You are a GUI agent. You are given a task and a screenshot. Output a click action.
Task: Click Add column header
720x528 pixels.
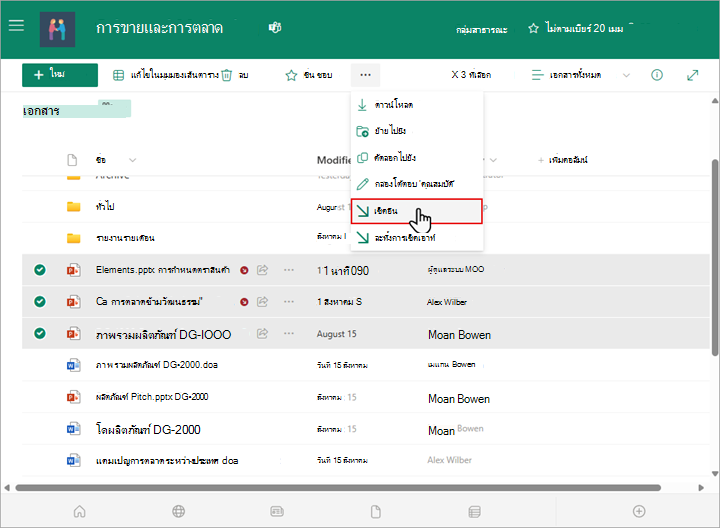[563, 160]
